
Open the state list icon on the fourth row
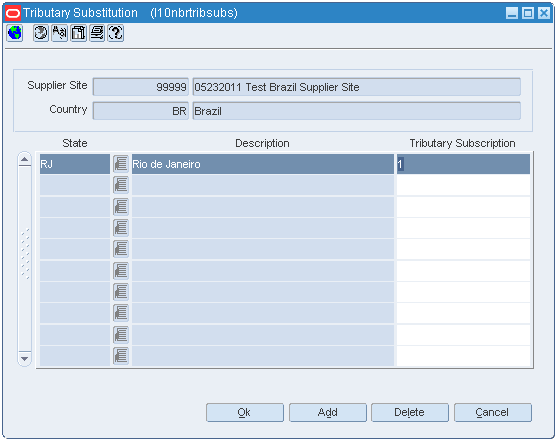tap(121, 228)
